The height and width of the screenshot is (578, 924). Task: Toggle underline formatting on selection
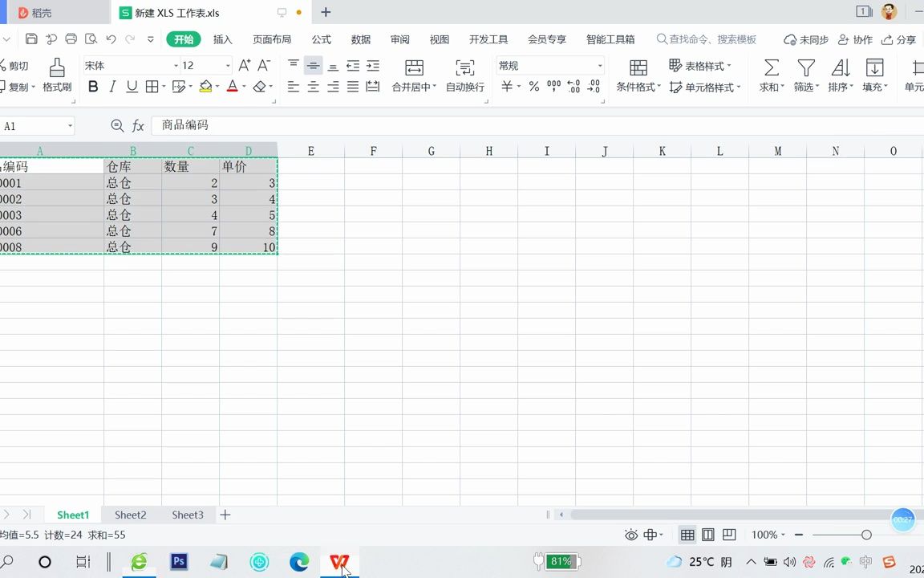pyautogui.click(x=132, y=87)
